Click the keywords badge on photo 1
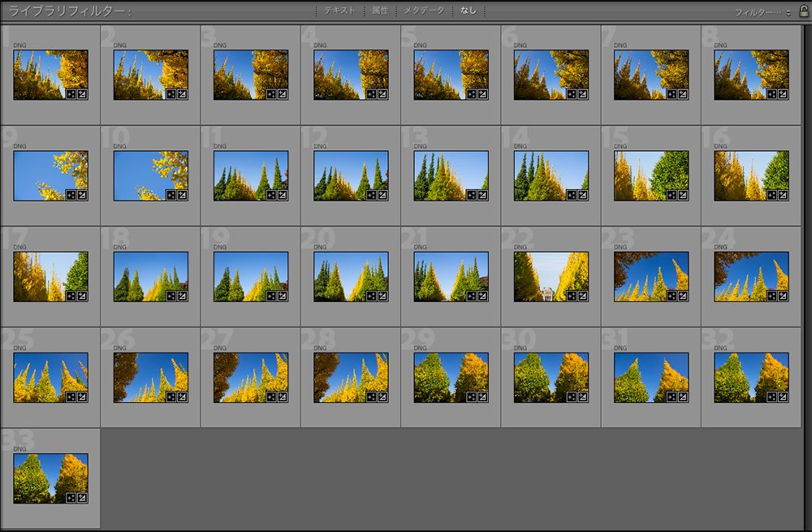 pos(71,94)
